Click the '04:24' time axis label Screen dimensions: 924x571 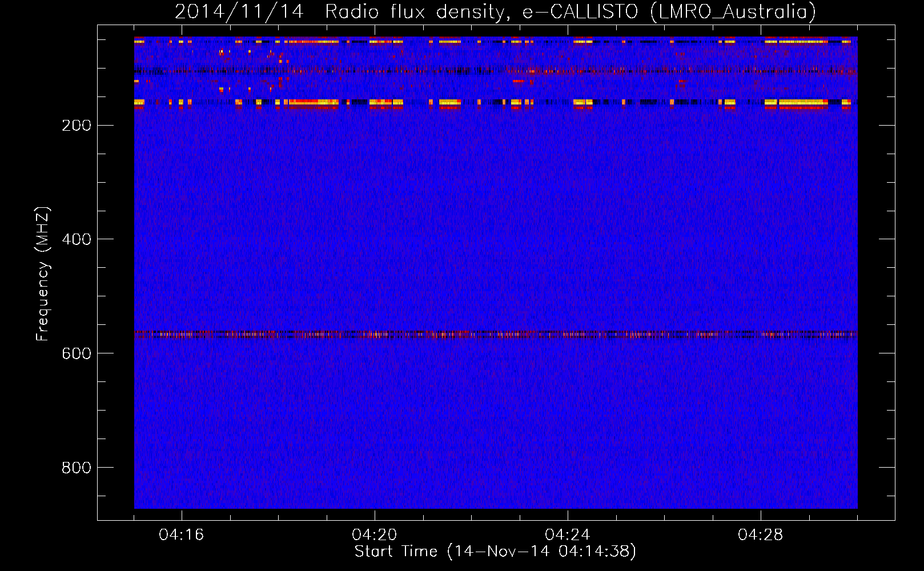pos(568,535)
